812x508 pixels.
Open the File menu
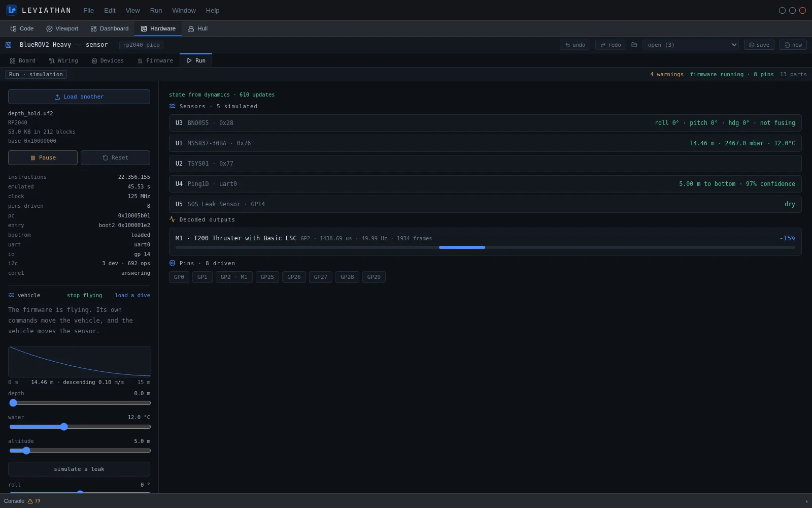click(88, 10)
